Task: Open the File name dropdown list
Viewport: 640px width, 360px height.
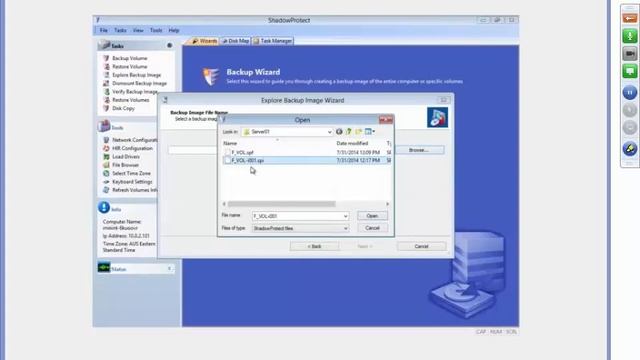Action: coord(345,216)
